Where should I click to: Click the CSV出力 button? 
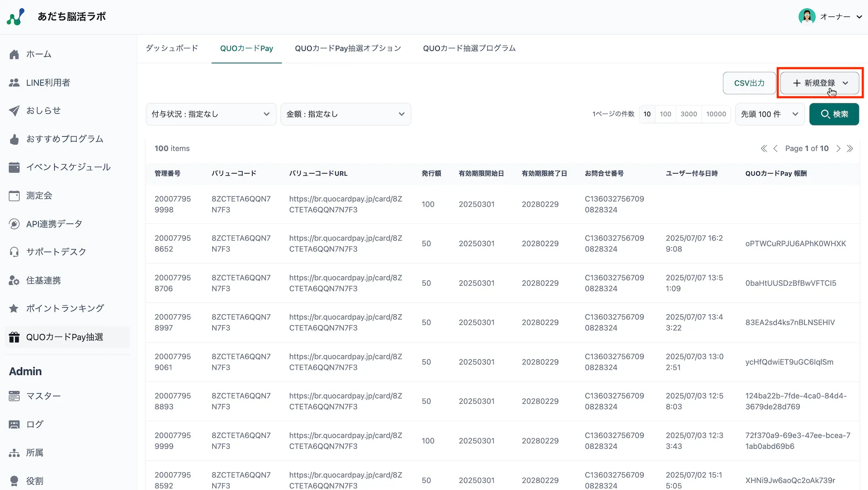(749, 82)
